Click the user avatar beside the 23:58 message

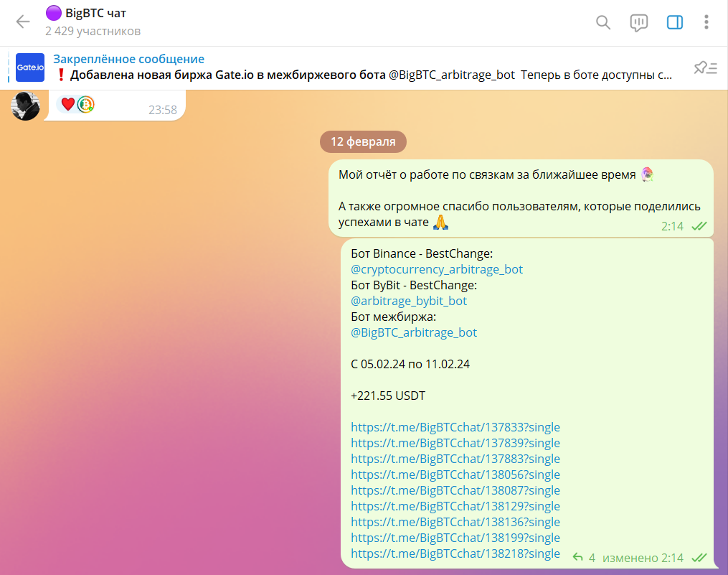coord(25,106)
